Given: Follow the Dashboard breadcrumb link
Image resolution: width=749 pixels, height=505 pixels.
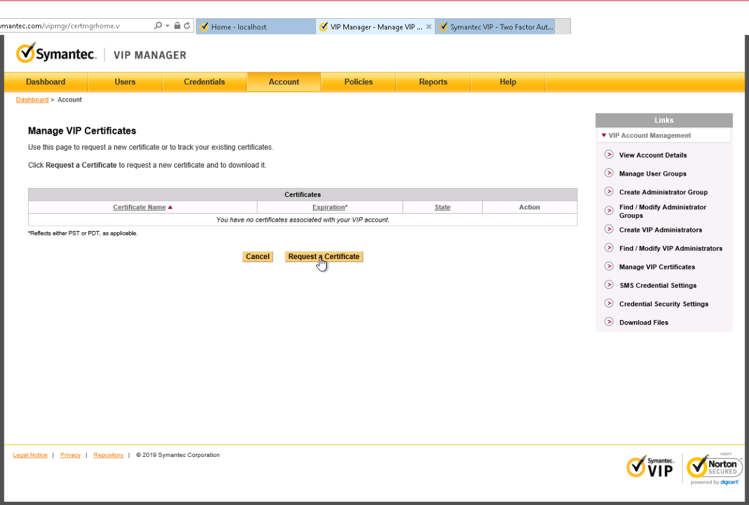Looking at the screenshot, I should click(x=32, y=100).
